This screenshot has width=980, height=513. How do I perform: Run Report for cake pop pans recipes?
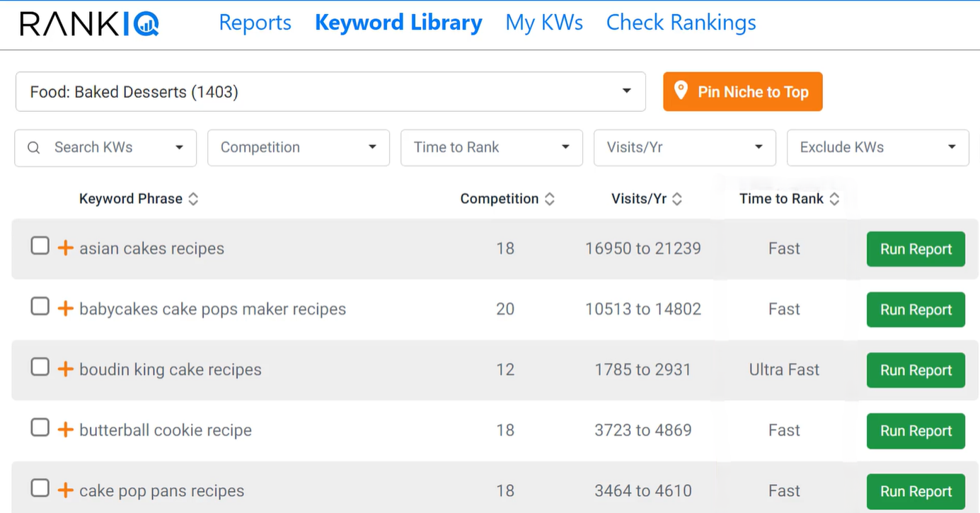click(916, 492)
